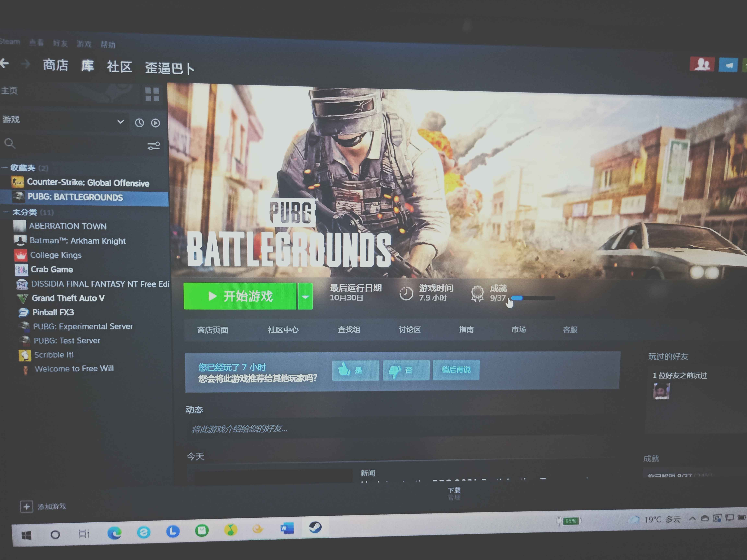Open the Windows Start menu

[x=26, y=535]
